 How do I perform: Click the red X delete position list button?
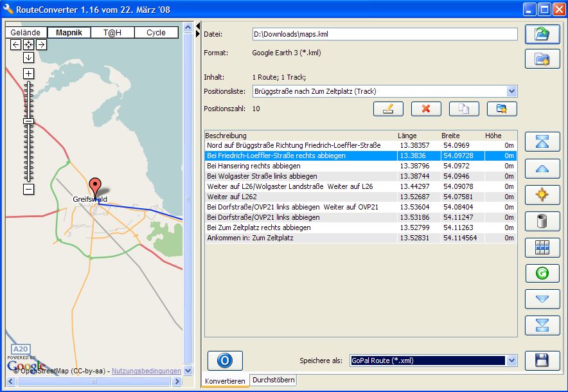[x=426, y=109]
